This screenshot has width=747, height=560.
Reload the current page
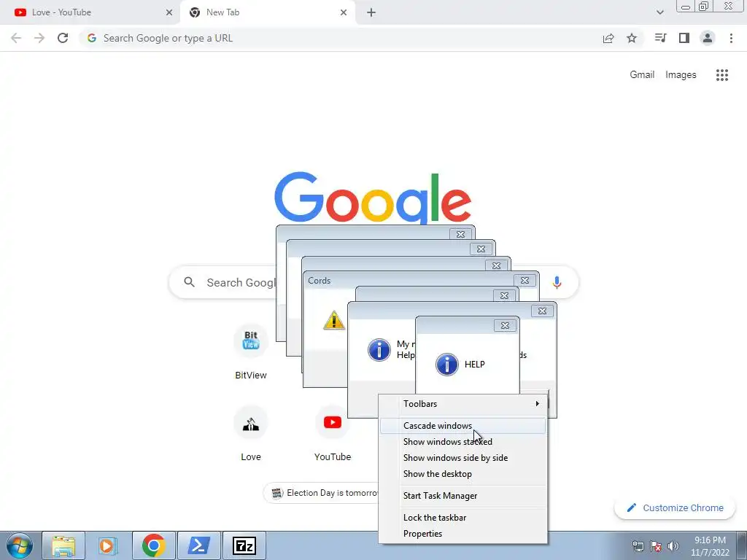point(63,38)
